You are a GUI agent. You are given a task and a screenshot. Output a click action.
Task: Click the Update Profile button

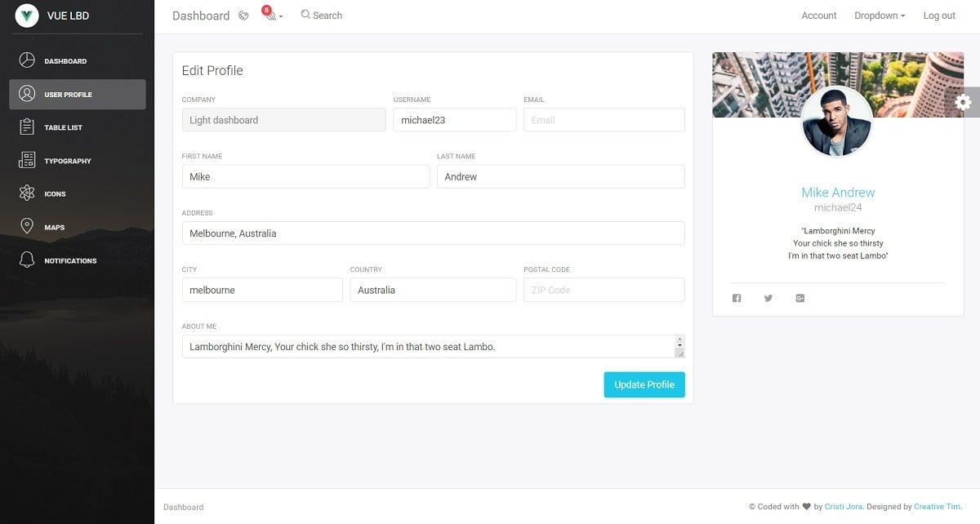click(x=644, y=384)
